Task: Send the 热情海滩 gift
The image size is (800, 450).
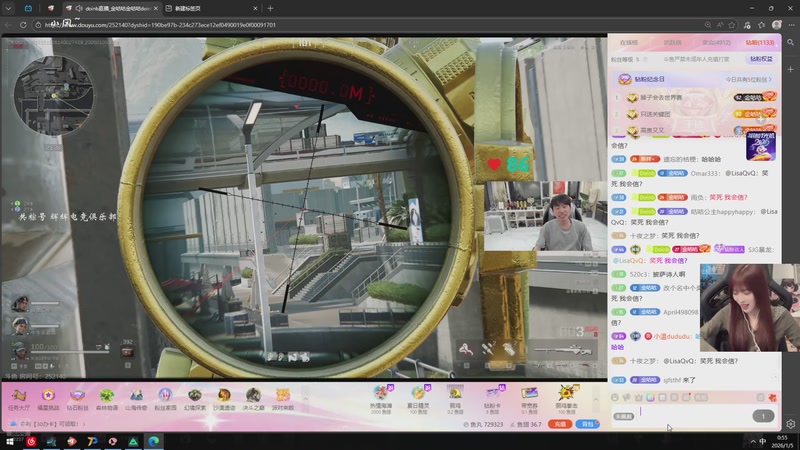Action: pos(381,399)
